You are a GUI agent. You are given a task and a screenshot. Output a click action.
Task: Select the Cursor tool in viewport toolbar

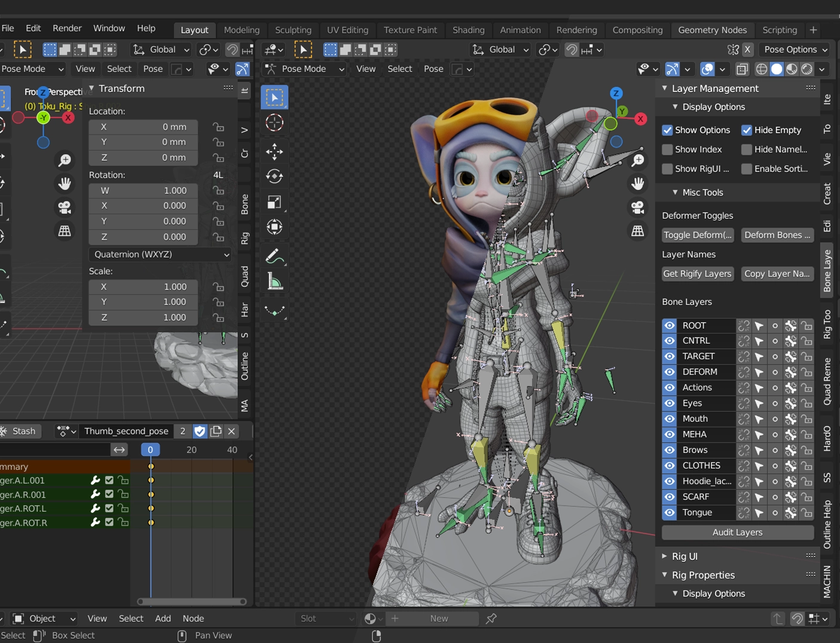click(274, 123)
